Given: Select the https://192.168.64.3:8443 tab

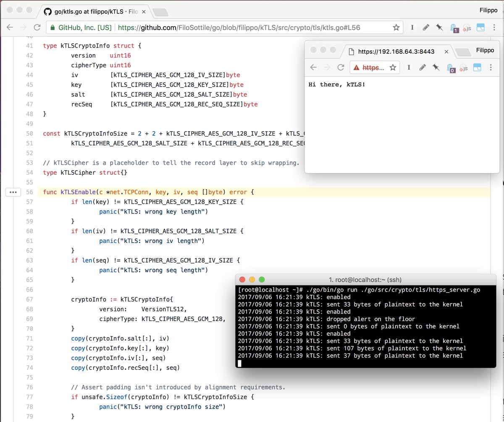Looking at the screenshot, I should point(396,52).
